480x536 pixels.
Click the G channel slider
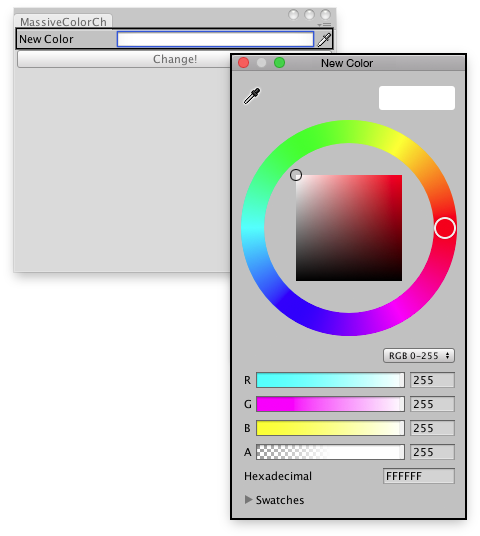330,404
